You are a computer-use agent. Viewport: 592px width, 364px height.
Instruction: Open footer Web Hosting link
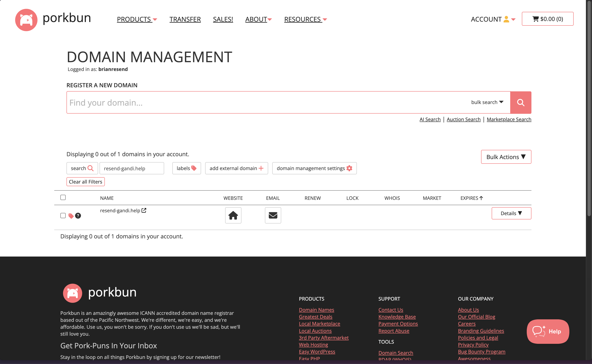pyautogui.click(x=313, y=345)
